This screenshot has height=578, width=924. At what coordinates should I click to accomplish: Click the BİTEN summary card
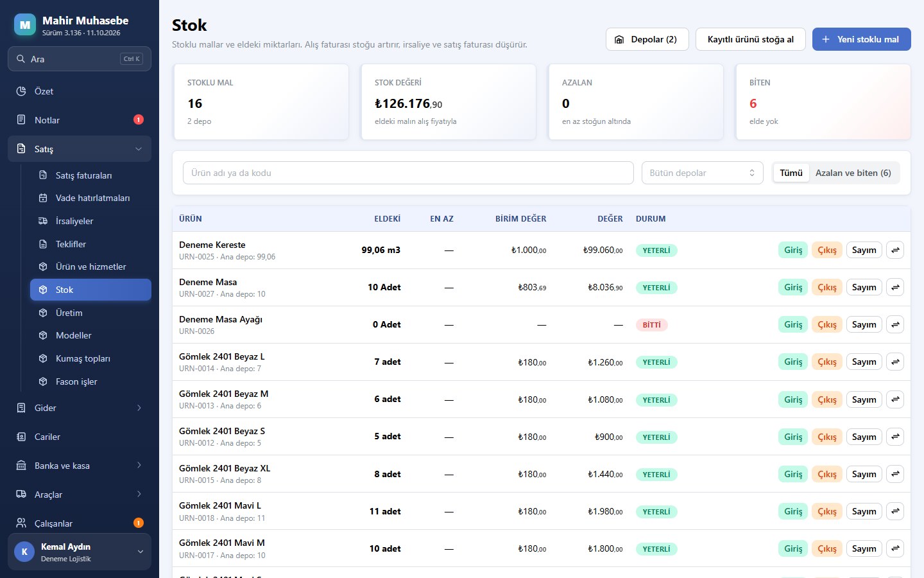823,101
